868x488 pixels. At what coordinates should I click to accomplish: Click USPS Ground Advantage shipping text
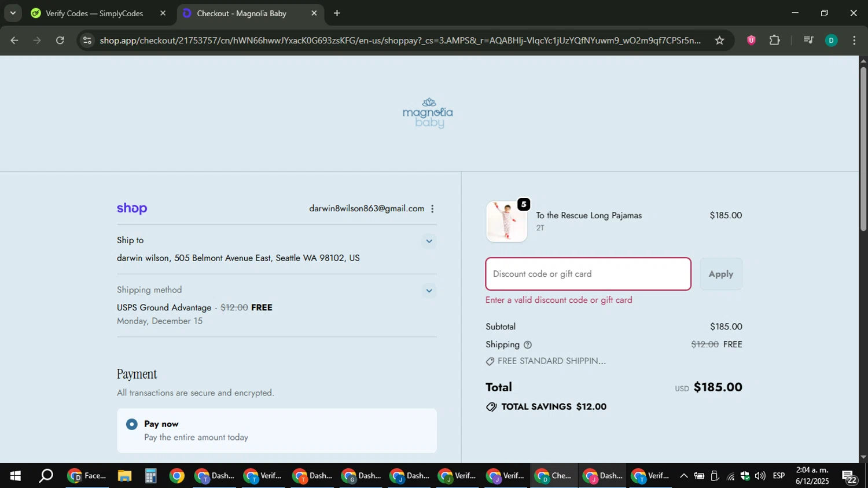164,308
